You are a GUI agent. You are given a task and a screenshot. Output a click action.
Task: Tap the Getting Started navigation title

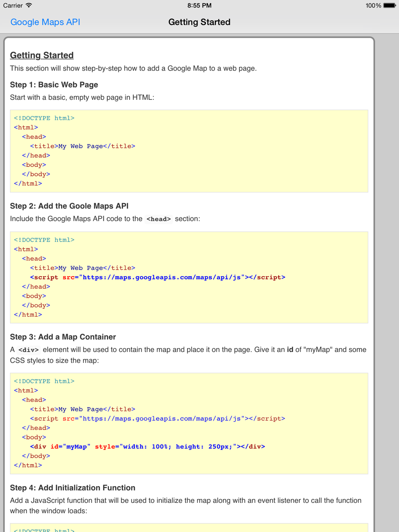coord(199,22)
